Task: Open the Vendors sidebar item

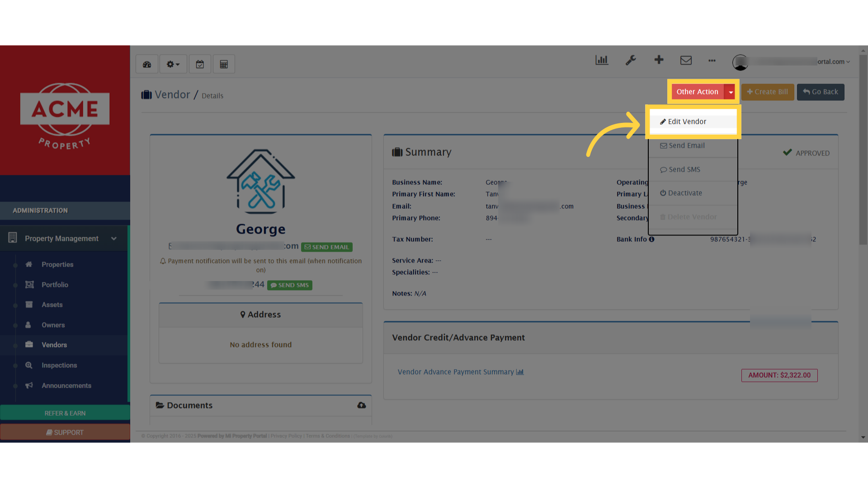Action: pos(54,345)
